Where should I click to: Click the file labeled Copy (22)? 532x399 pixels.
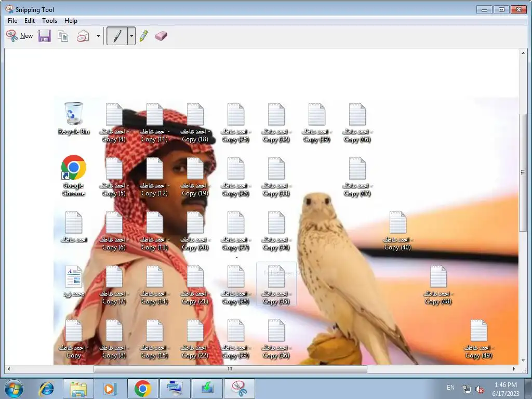point(195,338)
